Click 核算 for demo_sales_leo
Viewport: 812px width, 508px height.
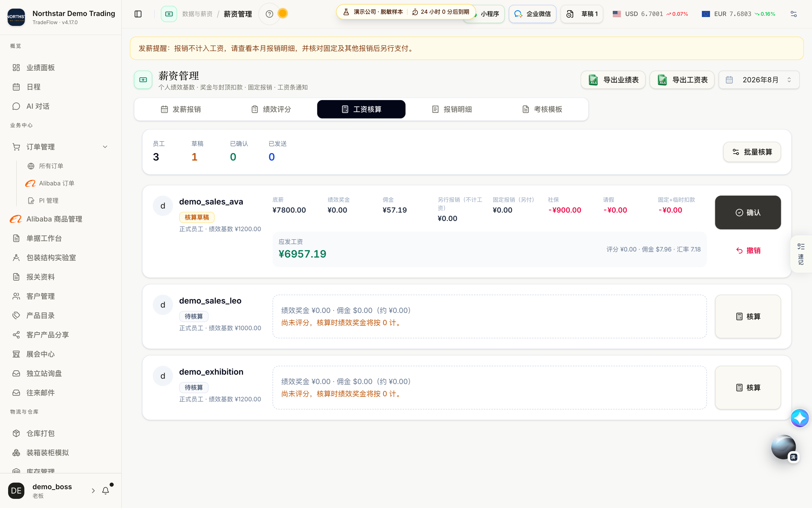748,316
